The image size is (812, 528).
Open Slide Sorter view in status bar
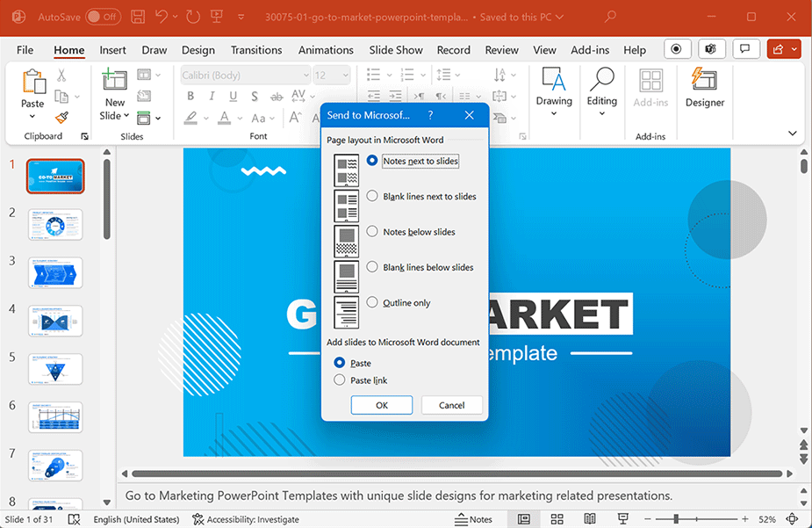click(x=557, y=519)
